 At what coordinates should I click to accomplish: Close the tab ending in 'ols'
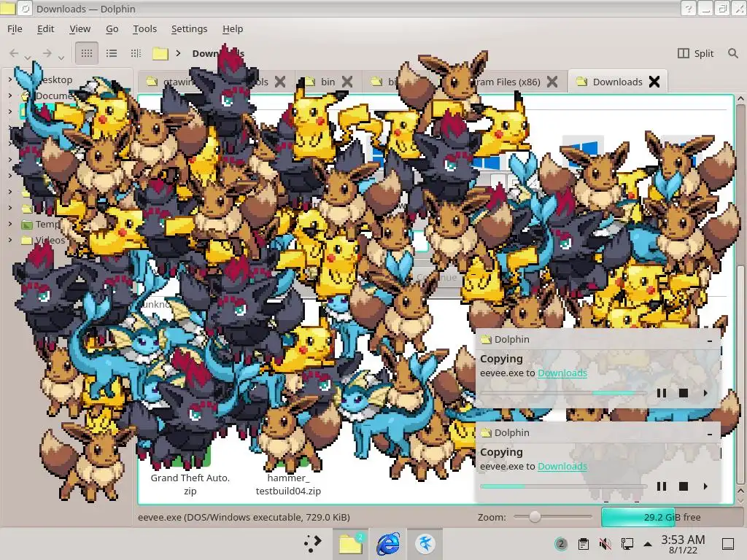point(280,82)
